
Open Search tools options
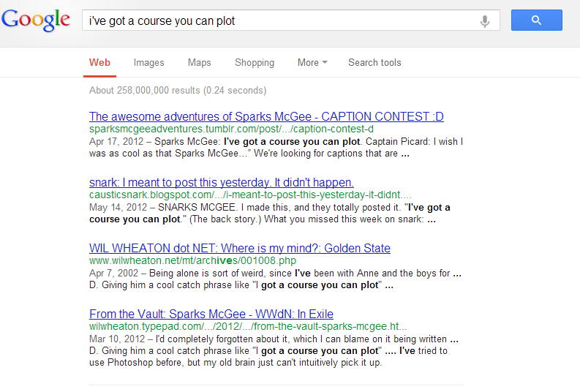pyautogui.click(x=374, y=62)
